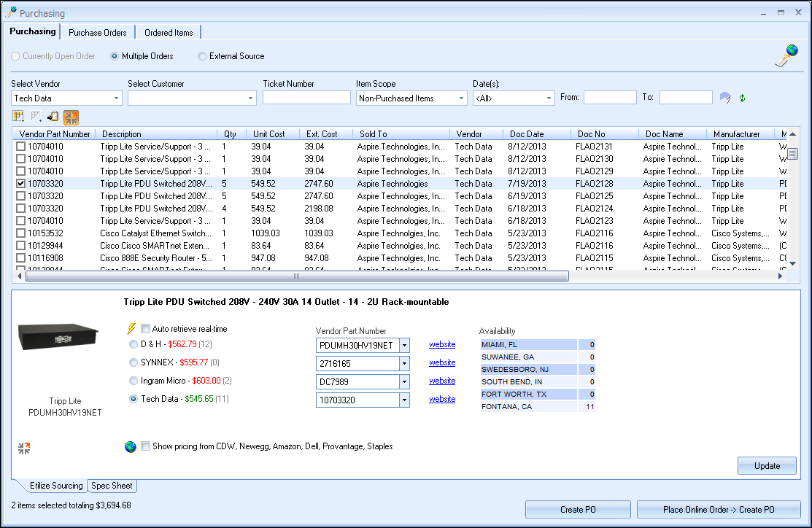Open the Select Customer dropdown
Screen dimensions: 812x528
point(250,98)
